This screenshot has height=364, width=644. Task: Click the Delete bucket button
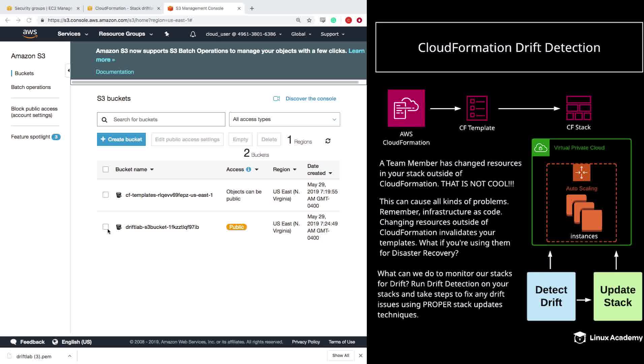pyautogui.click(x=269, y=140)
